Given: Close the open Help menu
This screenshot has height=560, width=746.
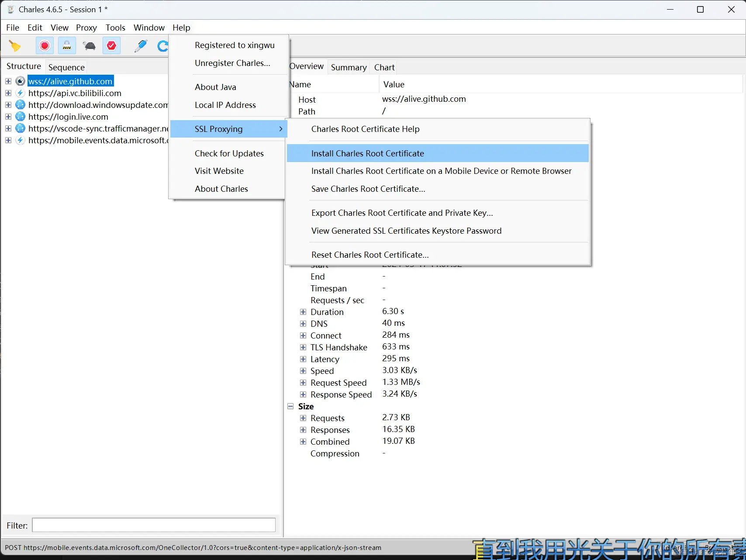Looking at the screenshot, I should 181,28.
